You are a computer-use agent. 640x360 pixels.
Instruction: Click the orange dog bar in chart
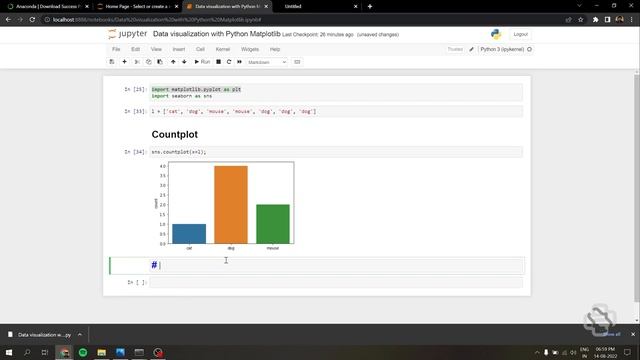[x=231, y=204]
